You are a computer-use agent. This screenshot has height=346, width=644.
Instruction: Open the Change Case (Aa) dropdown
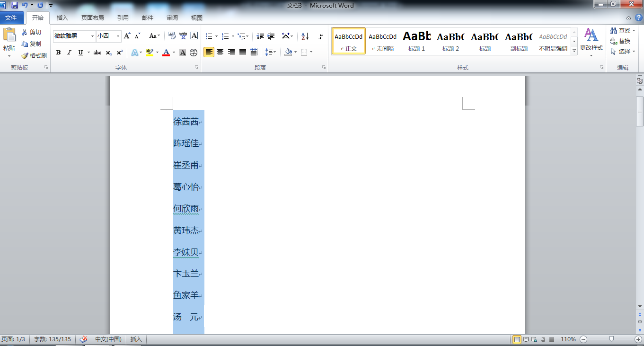(154, 36)
